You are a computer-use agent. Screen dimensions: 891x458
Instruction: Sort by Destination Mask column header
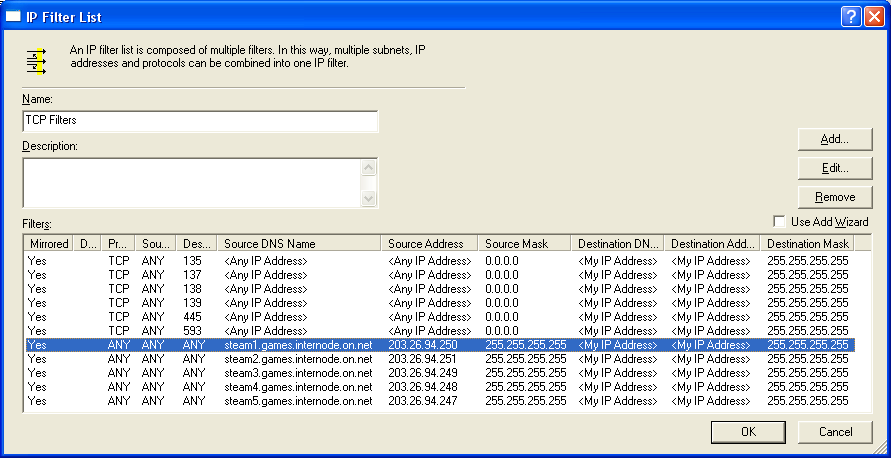tap(807, 244)
